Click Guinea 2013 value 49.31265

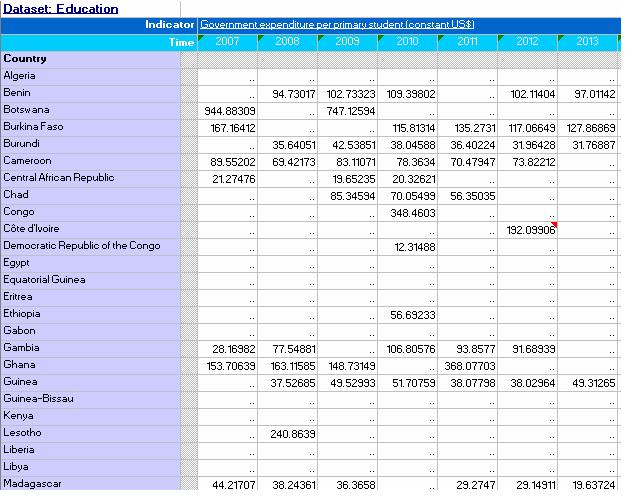point(594,383)
